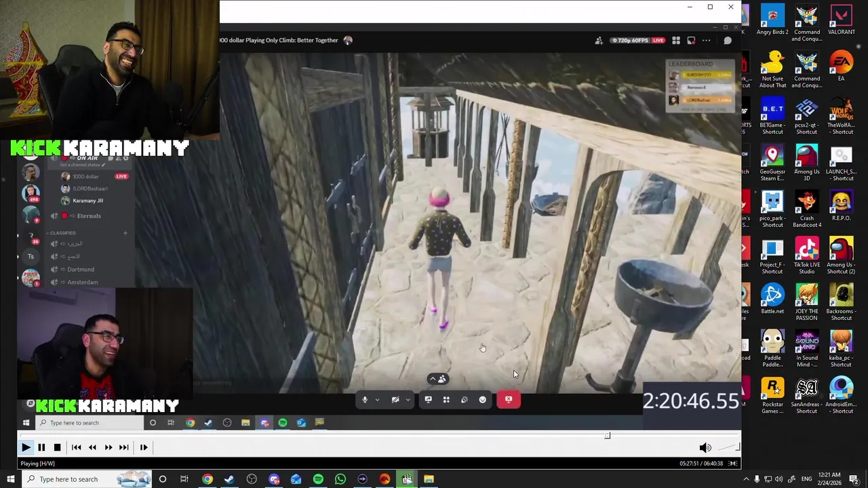Open the Action Center notifications icon
This screenshot has width=868, height=488.
pos(854,479)
